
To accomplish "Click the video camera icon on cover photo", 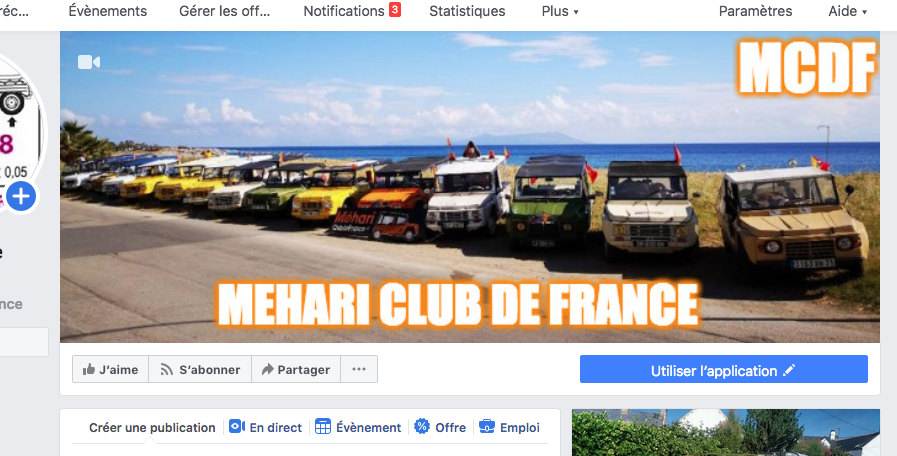I will [89, 62].
